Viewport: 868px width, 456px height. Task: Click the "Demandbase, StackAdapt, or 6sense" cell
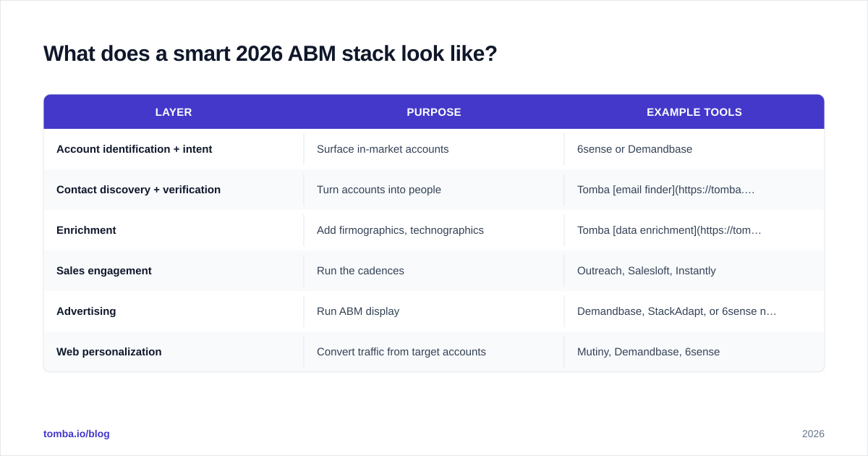tap(694, 311)
